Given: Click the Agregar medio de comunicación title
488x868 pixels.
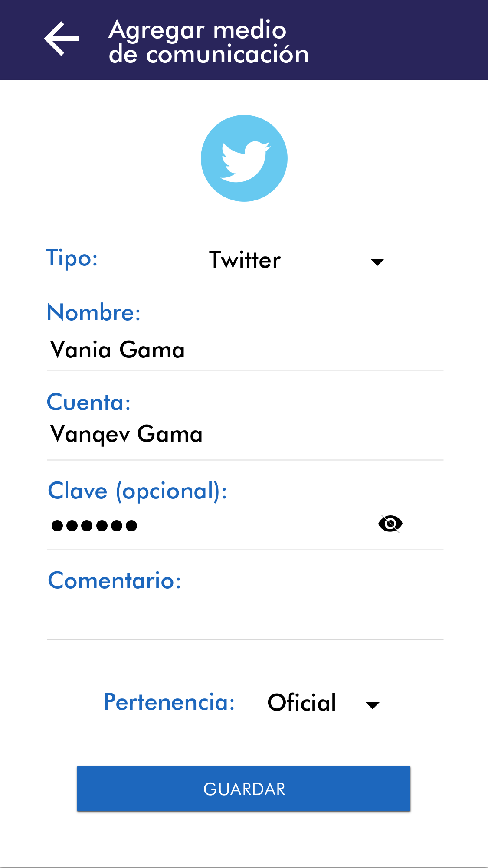Looking at the screenshot, I should [208, 42].
